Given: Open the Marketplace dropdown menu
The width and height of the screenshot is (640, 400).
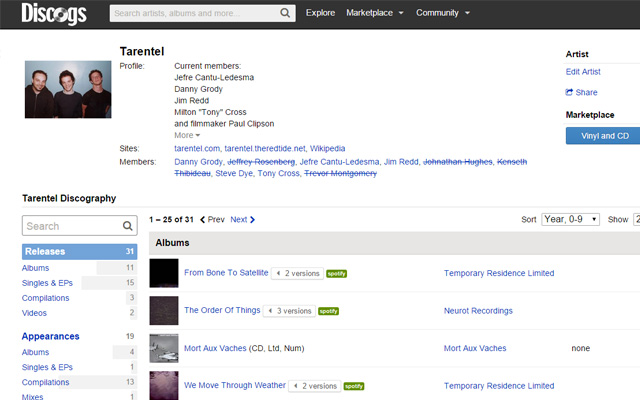Looking at the screenshot, I should click(x=375, y=13).
